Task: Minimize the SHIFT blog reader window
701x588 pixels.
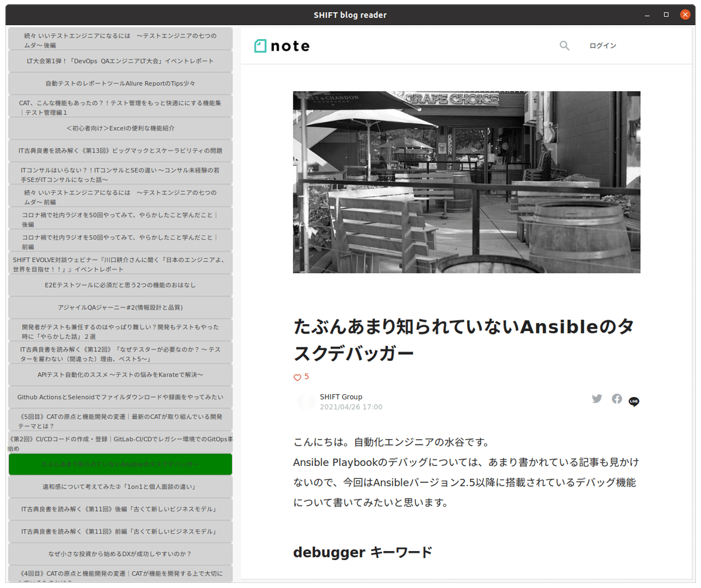Action: [x=647, y=15]
